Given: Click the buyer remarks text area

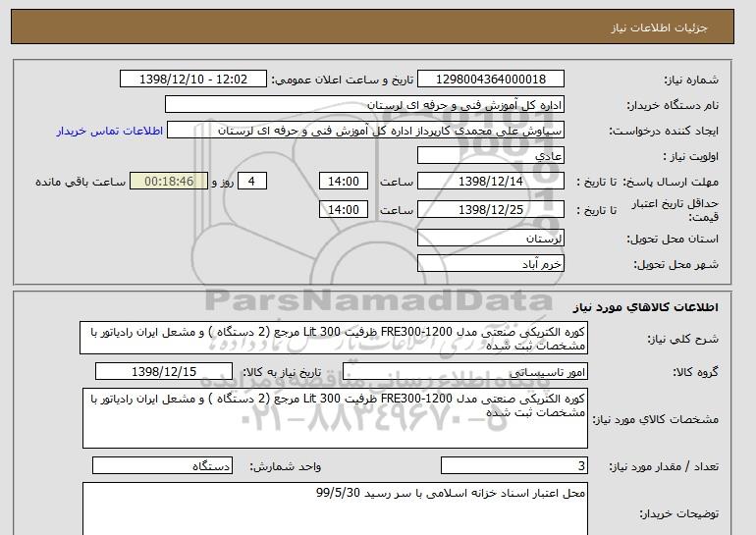Looking at the screenshot, I should click(x=335, y=508).
